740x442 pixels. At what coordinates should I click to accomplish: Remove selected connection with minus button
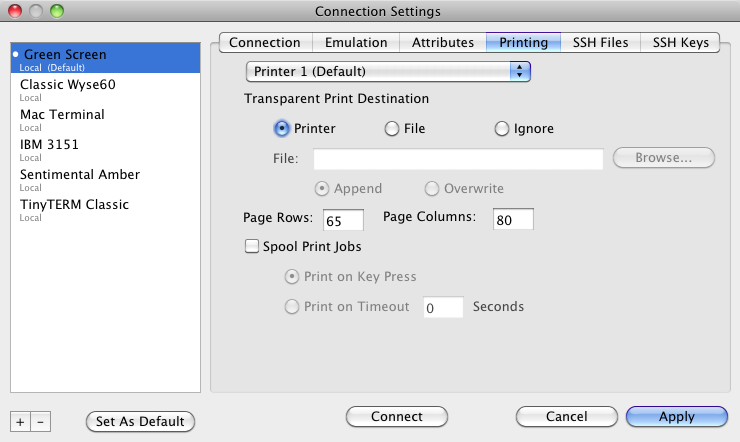coord(41,422)
